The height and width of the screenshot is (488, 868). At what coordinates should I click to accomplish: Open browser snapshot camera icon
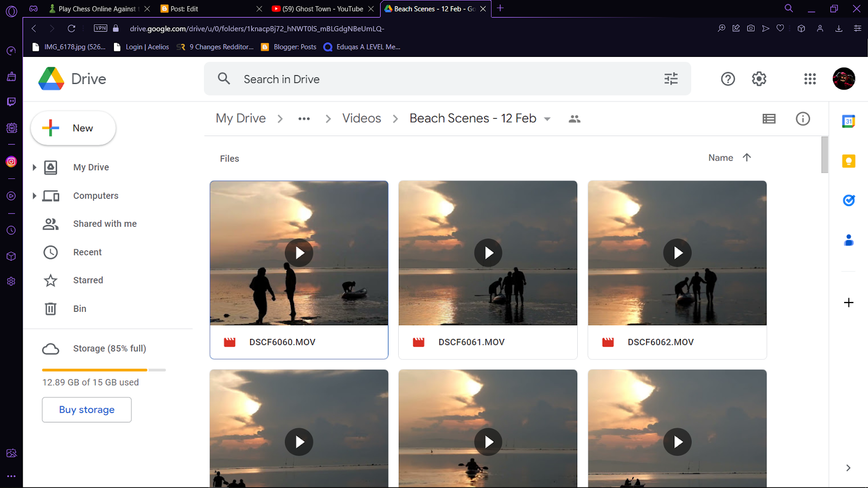click(x=751, y=28)
